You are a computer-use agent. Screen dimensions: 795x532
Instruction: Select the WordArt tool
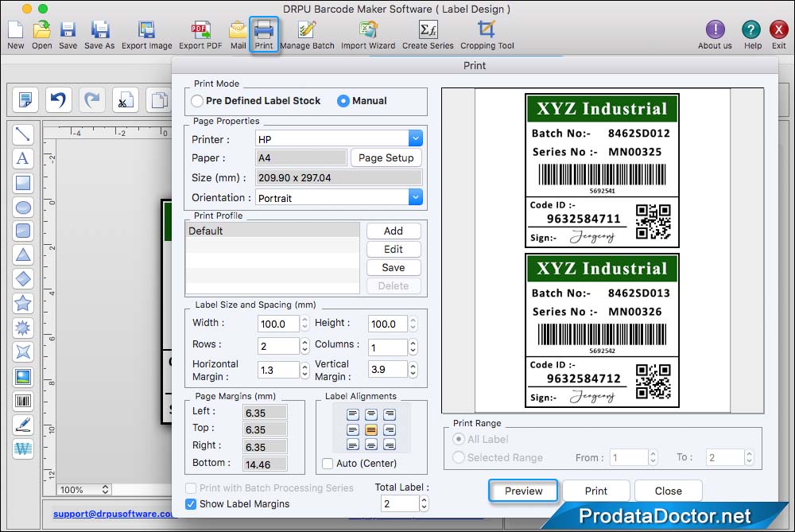pyautogui.click(x=23, y=449)
